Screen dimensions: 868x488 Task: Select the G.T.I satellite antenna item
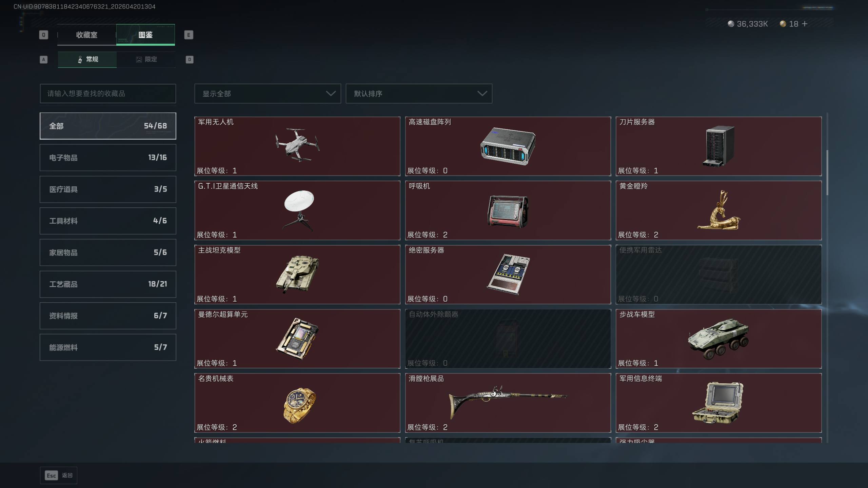coord(297,210)
